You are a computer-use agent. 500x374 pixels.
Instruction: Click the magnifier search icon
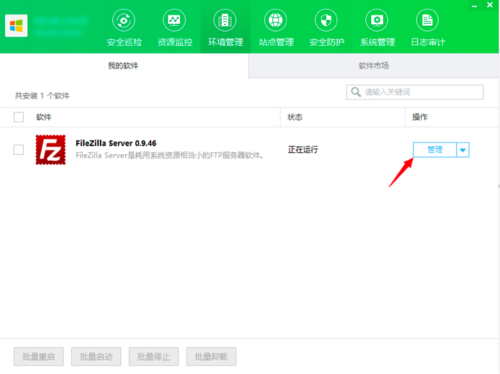356,92
